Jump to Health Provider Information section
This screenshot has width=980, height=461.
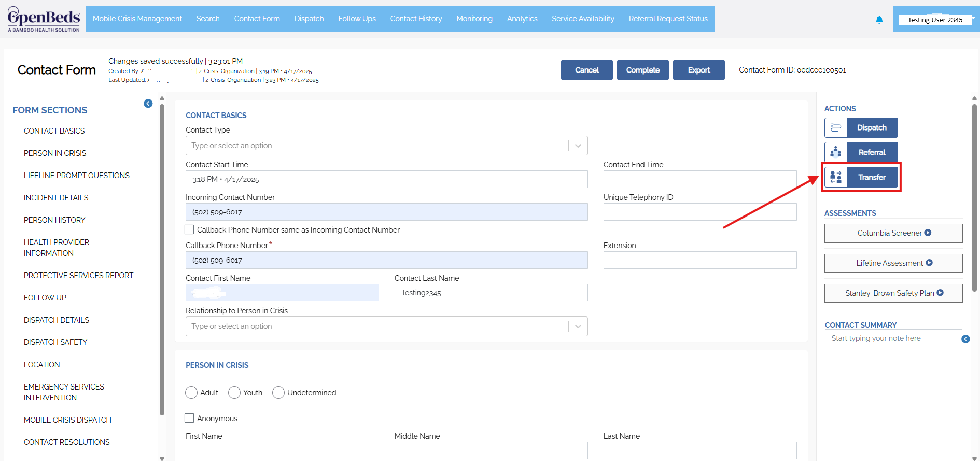pos(57,248)
